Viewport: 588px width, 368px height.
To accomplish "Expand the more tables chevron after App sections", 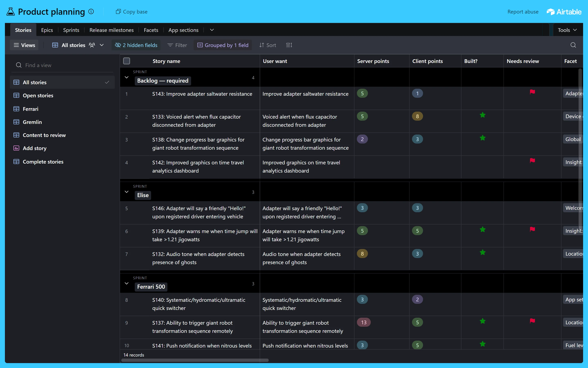I will coord(212,30).
